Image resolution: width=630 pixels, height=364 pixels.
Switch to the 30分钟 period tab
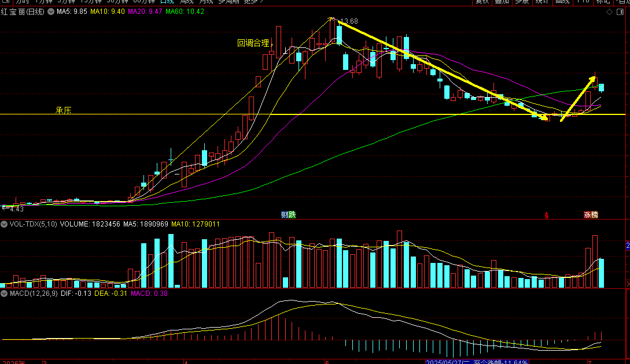point(117,2)
